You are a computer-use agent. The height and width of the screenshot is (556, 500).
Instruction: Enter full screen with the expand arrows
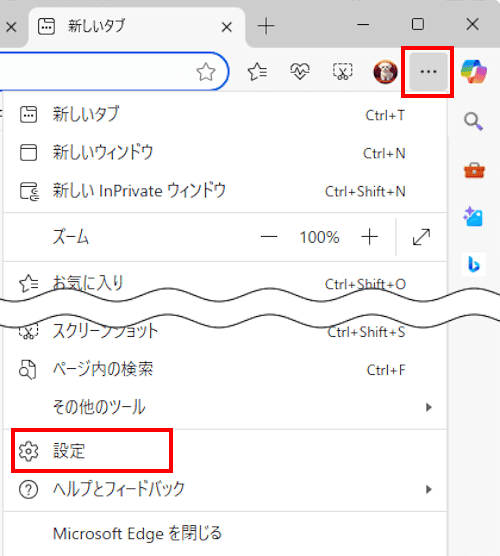point(421,237)
